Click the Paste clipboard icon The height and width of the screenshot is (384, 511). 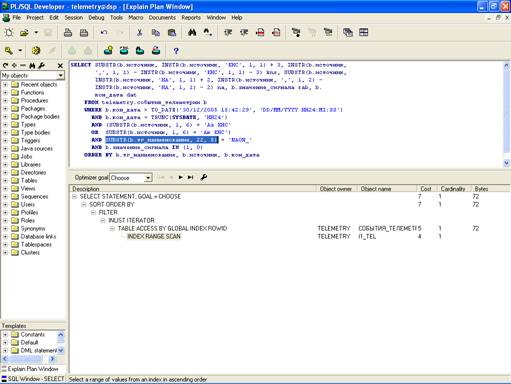point(172,32)
